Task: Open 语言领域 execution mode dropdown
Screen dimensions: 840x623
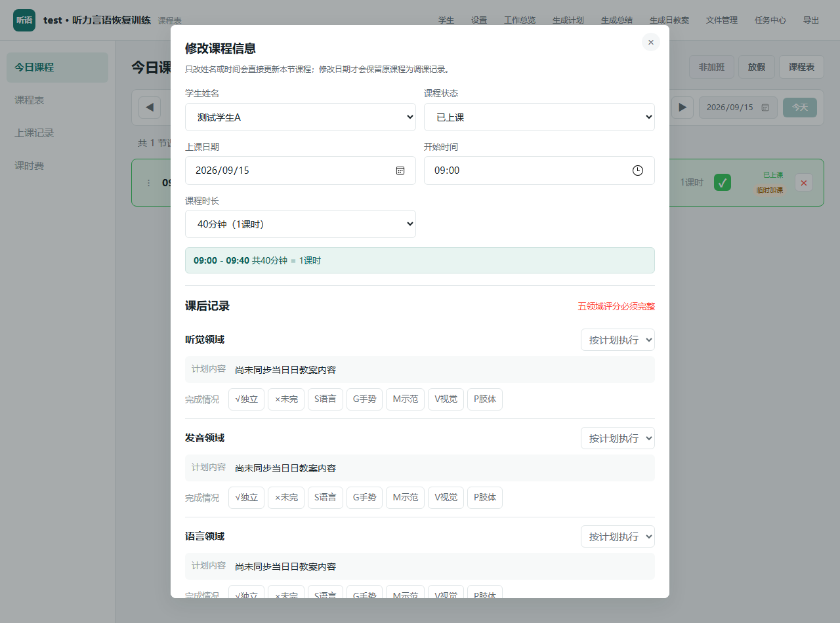Action: click(x=618, y=536)
